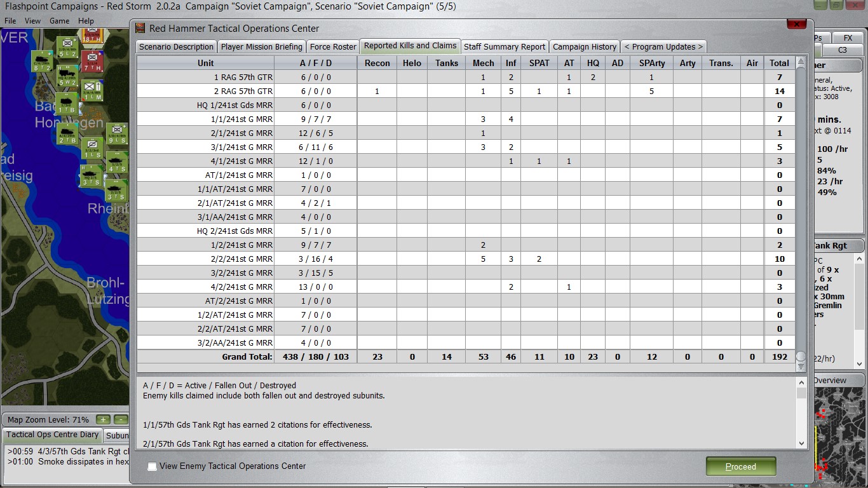Select the 3/A/4/8th unit counter on map
Screen dimensions: 868x488
91,91
